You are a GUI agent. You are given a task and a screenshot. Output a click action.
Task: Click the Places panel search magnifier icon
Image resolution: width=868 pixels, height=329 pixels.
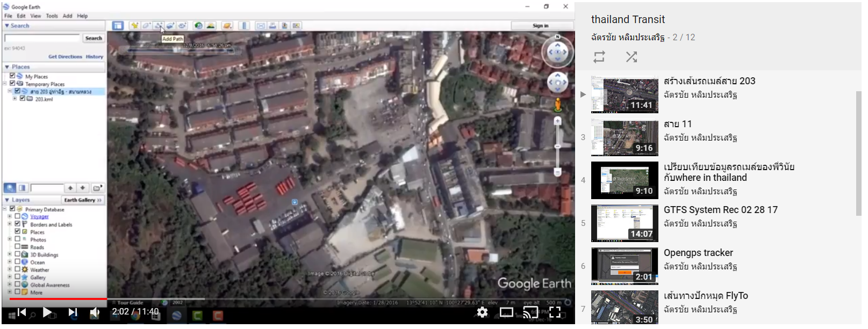coord(10,188)
